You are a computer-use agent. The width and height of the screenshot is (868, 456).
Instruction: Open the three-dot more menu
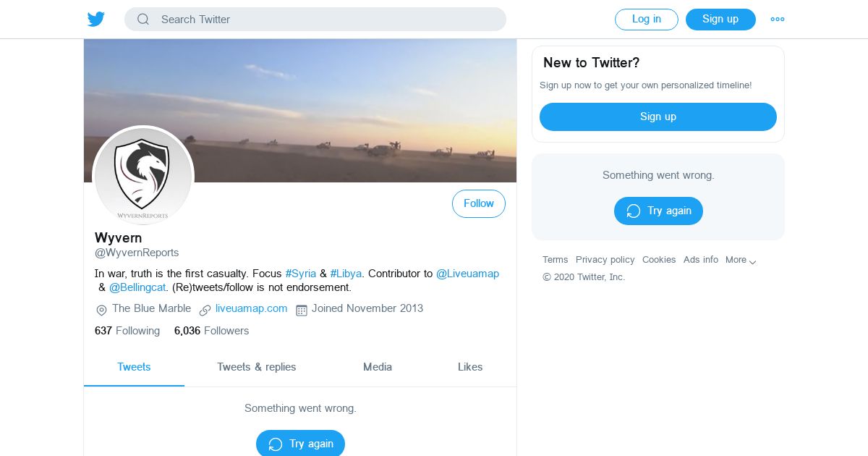tap(778, 20)
